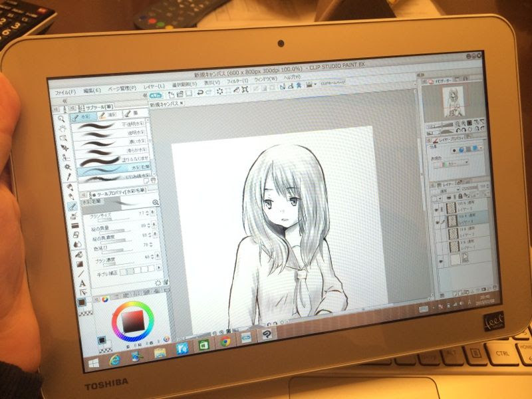Select the Operation object tool
Image resolution: width=532 pixels, height=399 pixels.
click(x=63, y=138)
